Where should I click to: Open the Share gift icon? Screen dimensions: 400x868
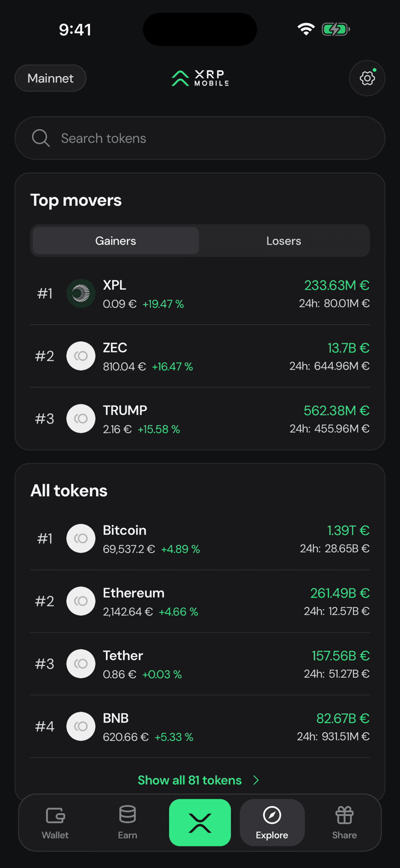click(344, 815)
